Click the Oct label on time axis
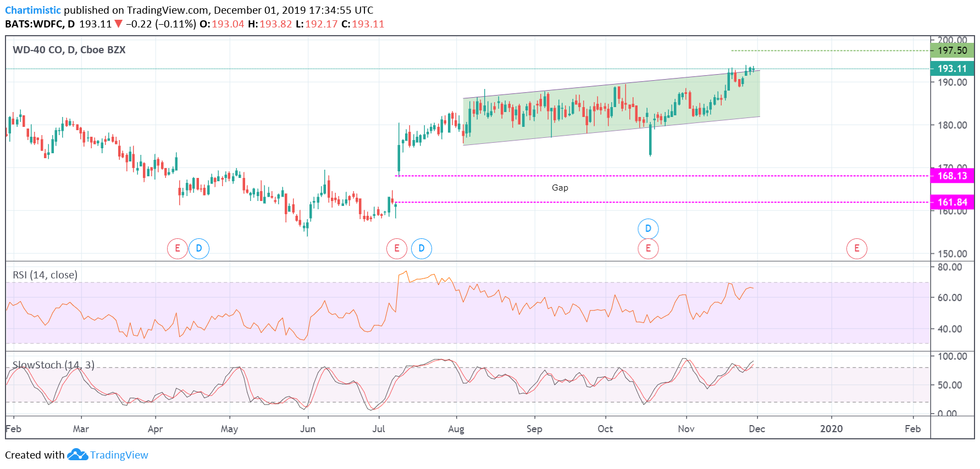This screenshot has width=980, height=469. tap(605, 429)
